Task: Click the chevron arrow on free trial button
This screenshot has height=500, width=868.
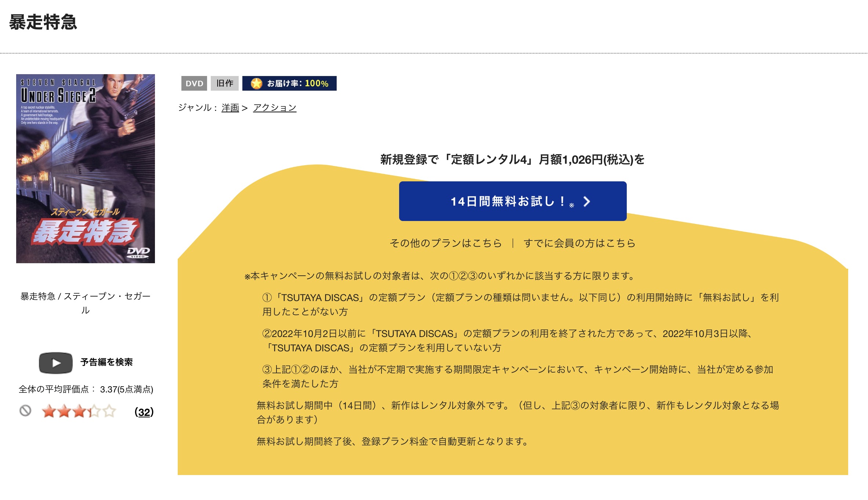Action: pyautogui.click(x=586, y=202)
